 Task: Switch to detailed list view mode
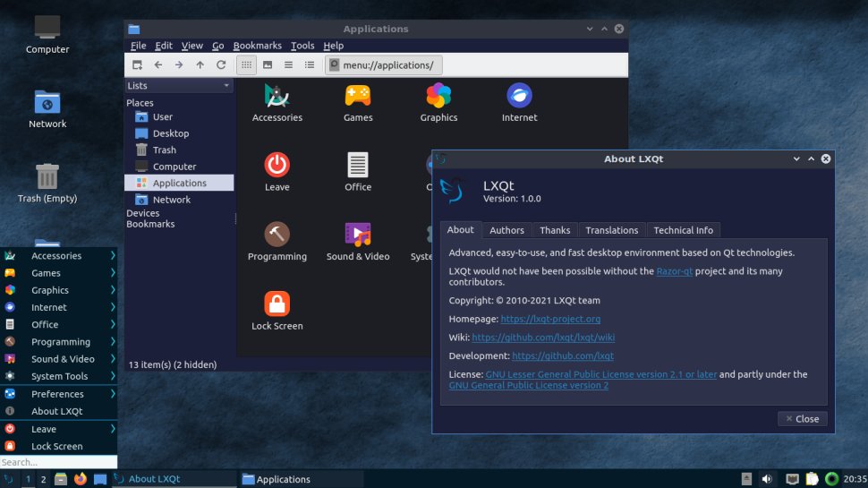tap(310, 65)
